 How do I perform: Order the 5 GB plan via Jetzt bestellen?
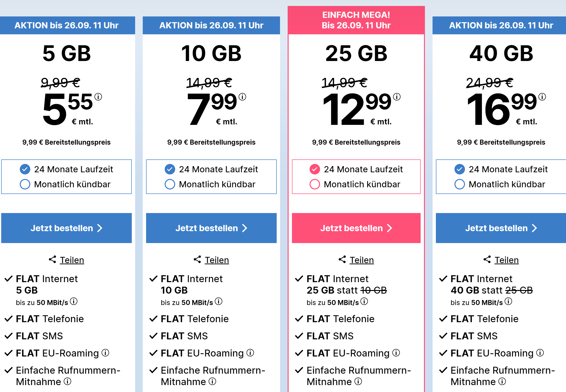point(66,228)
